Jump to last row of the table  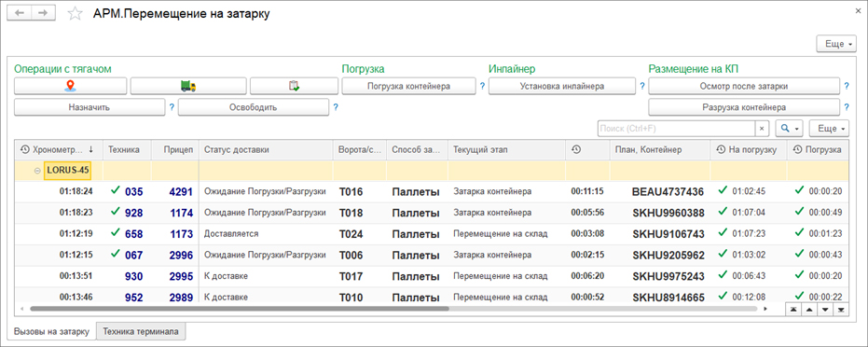tap(841, 310)
